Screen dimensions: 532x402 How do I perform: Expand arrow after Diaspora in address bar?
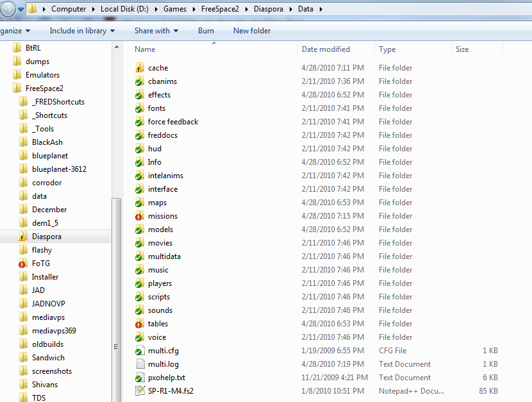291,9
